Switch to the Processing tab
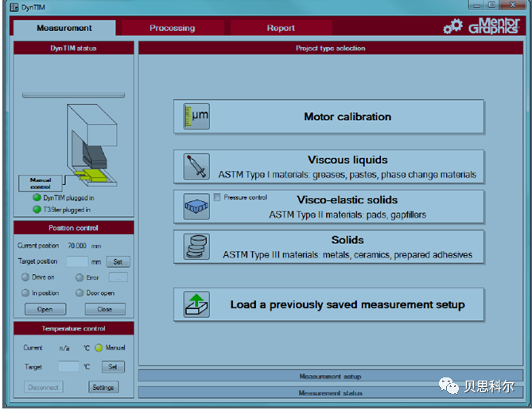Viewport: 532px width, 410px height. pyautogui.click(x=173, y=28)
